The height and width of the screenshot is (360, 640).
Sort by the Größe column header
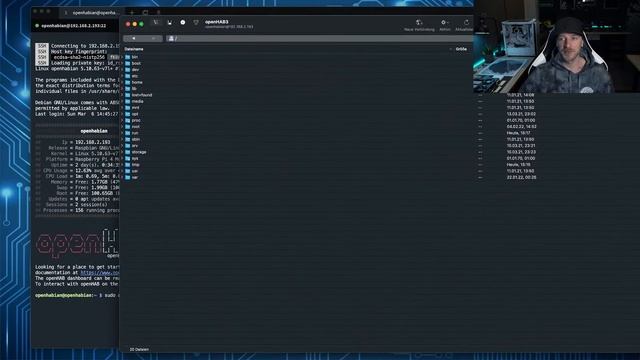point(461,49)
